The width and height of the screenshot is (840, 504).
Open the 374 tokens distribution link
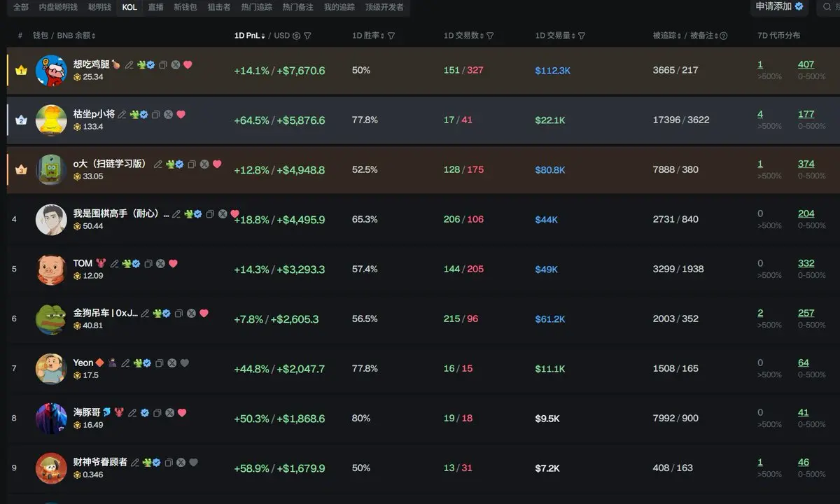coord(806,164)
